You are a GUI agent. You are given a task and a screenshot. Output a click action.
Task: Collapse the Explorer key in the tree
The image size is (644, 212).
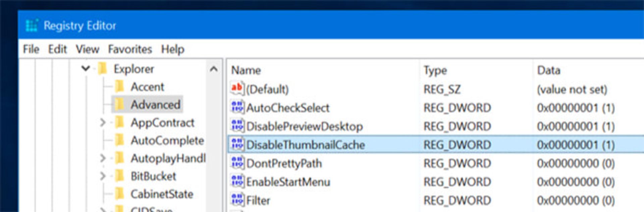pos(86,69)
